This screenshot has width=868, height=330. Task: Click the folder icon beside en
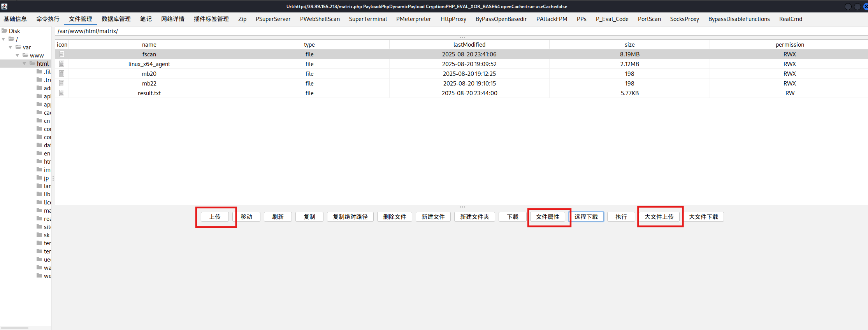[39, 153]
